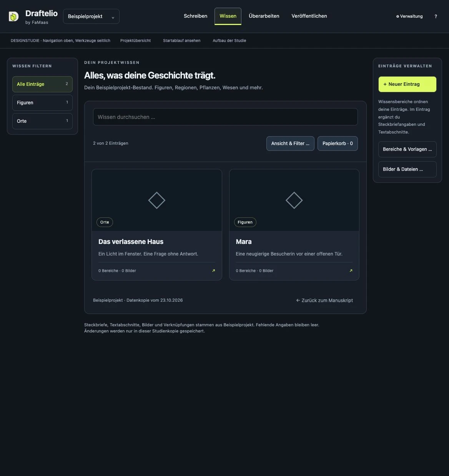Filter entries by Orte
Viewport: 449px width, 476px height.
point(42,121)
